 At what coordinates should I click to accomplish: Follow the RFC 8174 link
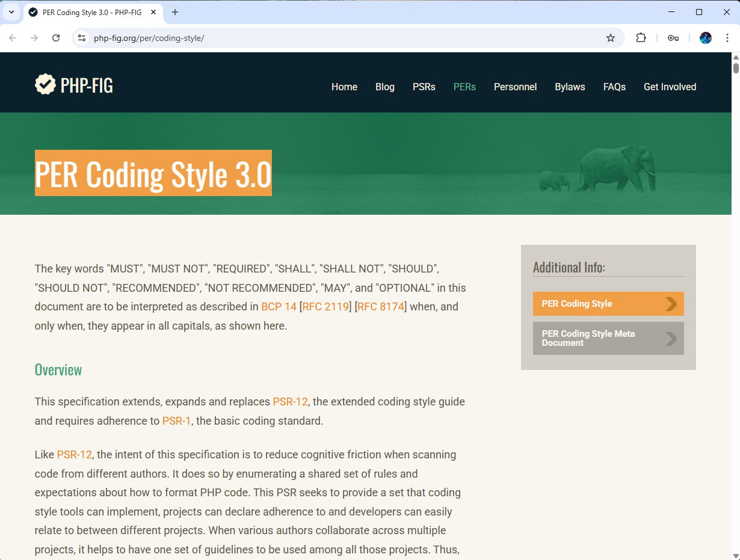coord(381,307)
